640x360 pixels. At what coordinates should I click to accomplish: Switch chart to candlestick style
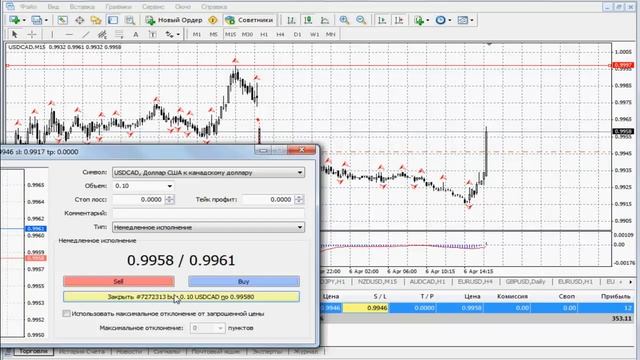(308, 20)
